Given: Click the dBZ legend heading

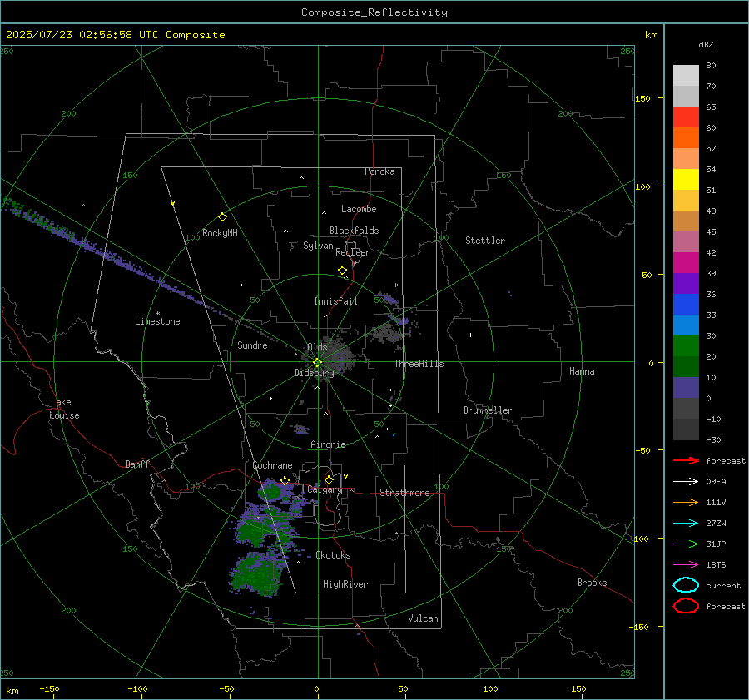Looking at the screenshot, I should [x=706, y=44].
